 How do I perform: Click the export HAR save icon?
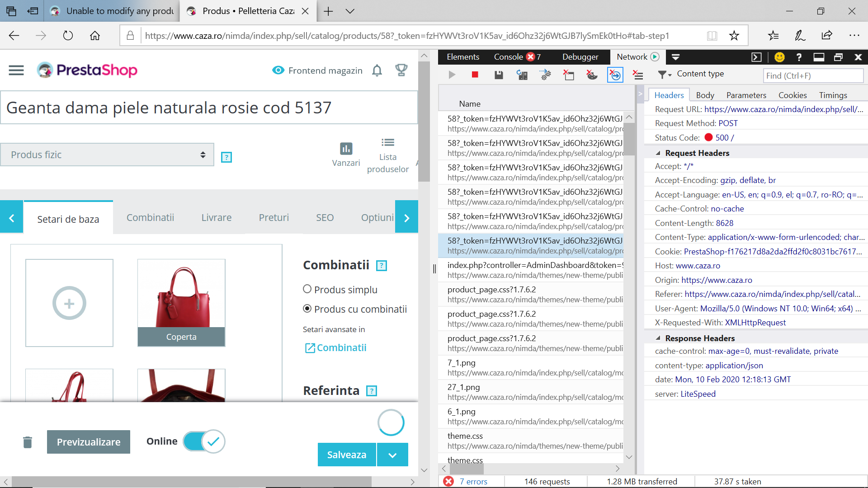click(x=499, y=75)
